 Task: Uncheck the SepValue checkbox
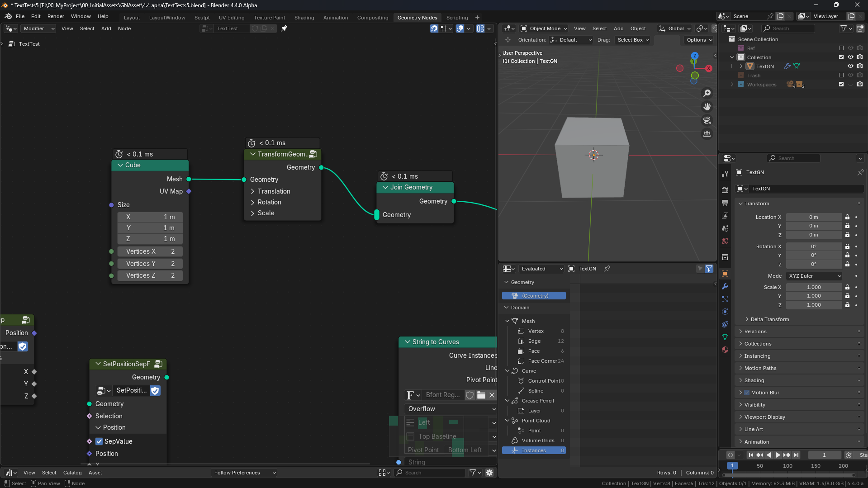point(99,441)
